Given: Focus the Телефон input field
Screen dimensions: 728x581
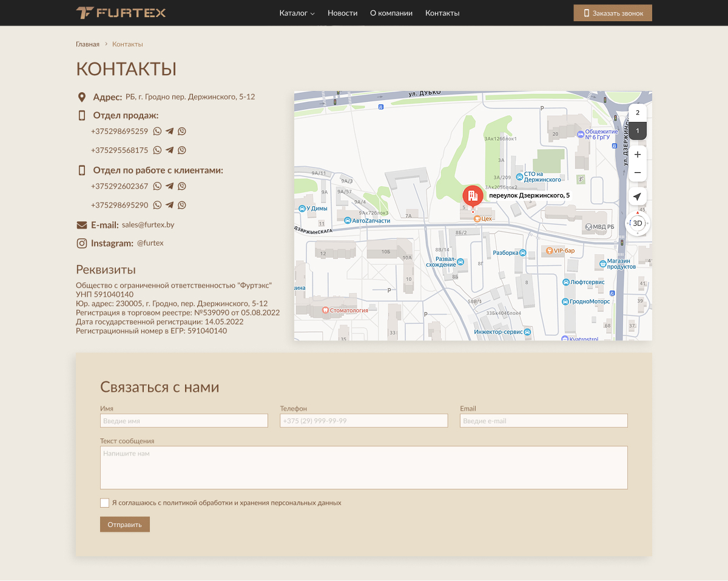Looking at the screenshot, I should pyautogui.click(x=363, y=421).
